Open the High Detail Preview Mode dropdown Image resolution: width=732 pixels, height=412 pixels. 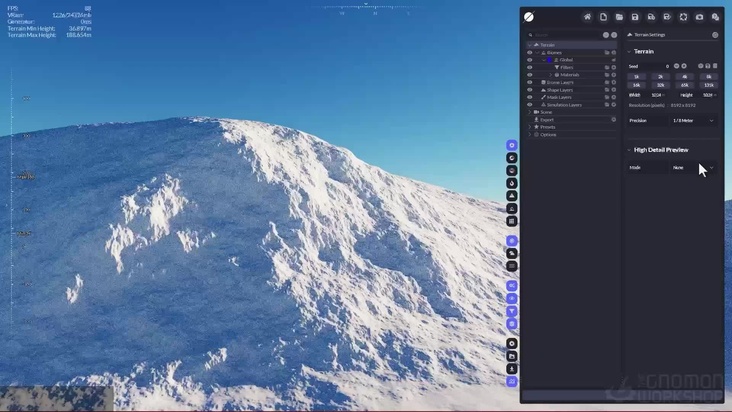coord(693,168)
